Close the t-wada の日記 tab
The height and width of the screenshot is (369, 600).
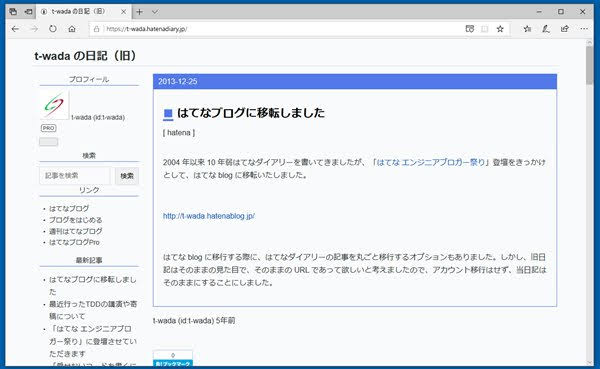coord(124,12)
